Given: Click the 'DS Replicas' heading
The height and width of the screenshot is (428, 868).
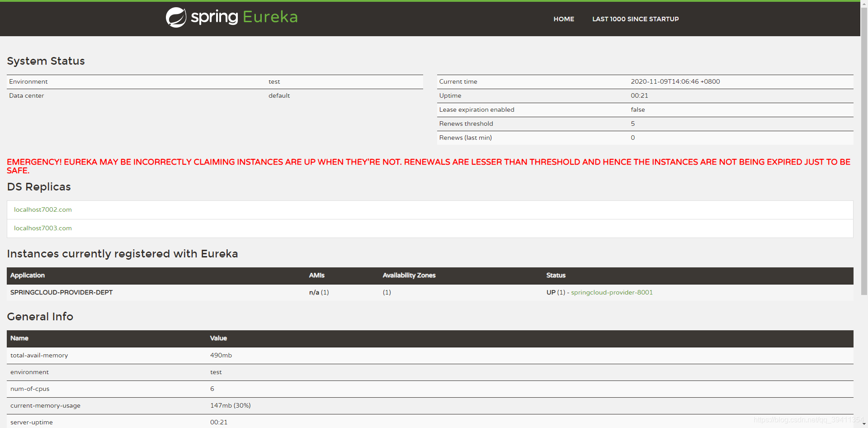Looking at the screenshot, I should click(x=39, y=187).
